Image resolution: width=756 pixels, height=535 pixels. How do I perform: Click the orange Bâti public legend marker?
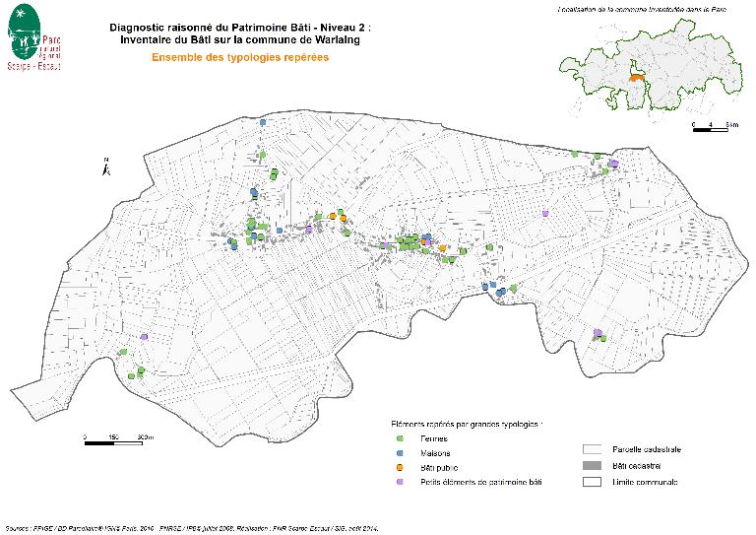tap(400, 467)
